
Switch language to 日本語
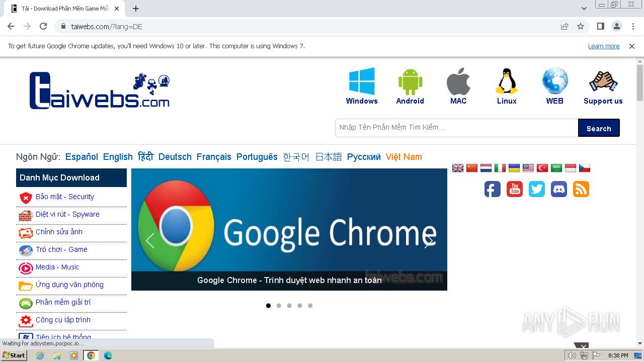(x=329, y=157)
